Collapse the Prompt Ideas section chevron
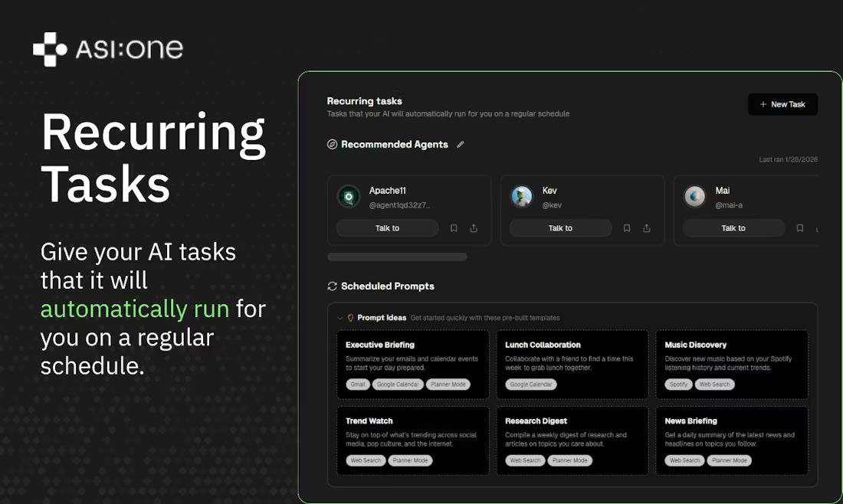This screenshot has height=504, width=843. [339, 318]
